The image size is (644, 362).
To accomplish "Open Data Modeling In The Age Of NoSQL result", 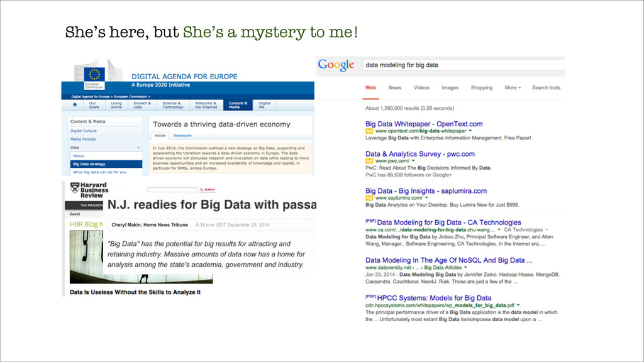I will click(x=448, y=260).
